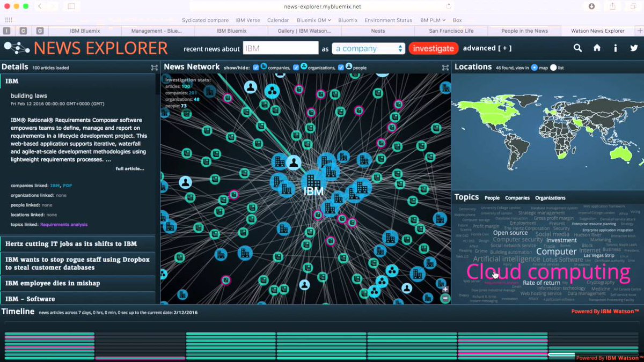Switch to the Organizations tab in Topics
This screenshot has width=644, height=362.
(550, 198)
